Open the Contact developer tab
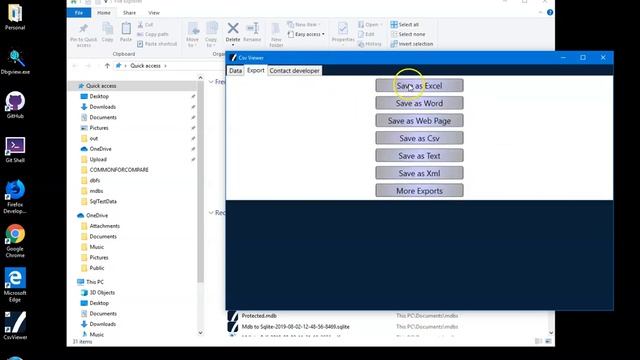Screen dimensions: 640x360 coord(294,71)
